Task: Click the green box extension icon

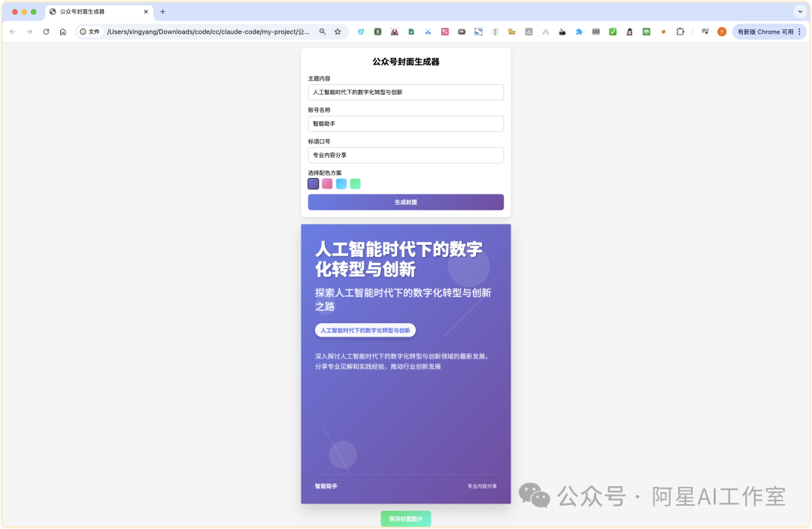Action: pyautogui.click(x=647, y=32)
